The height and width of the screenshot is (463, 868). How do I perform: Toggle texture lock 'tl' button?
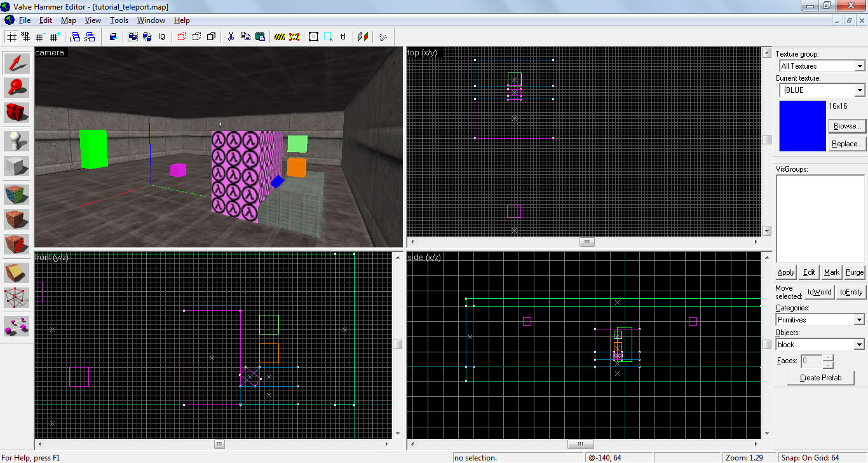pyautogui.click(x=343, y=37)
